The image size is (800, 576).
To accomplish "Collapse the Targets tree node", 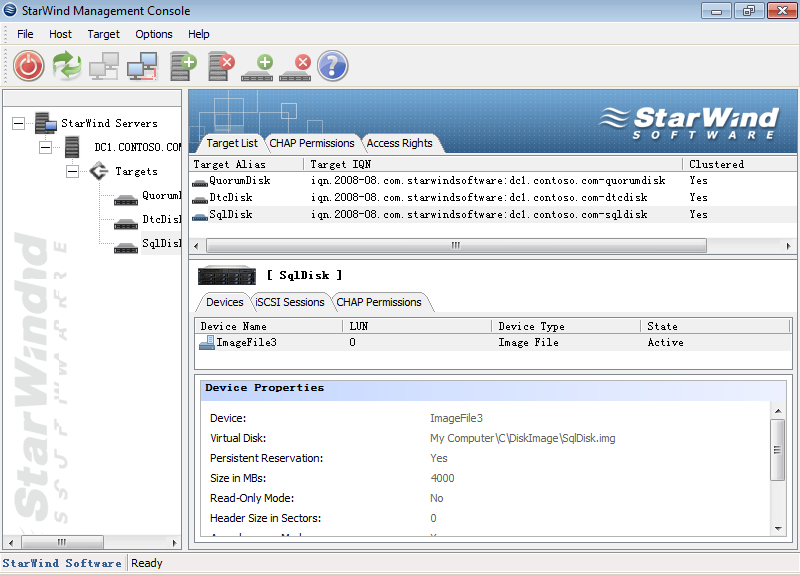I will tap(72, 171).
